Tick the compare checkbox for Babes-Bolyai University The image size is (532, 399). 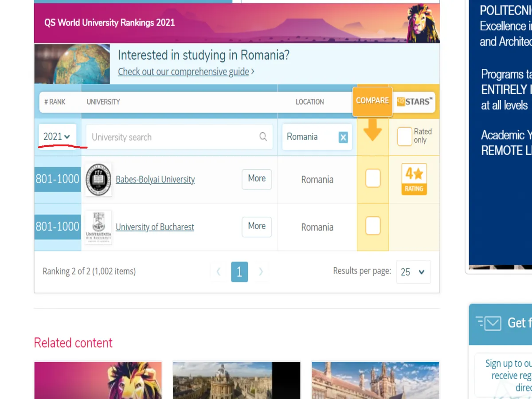[373, 178]
